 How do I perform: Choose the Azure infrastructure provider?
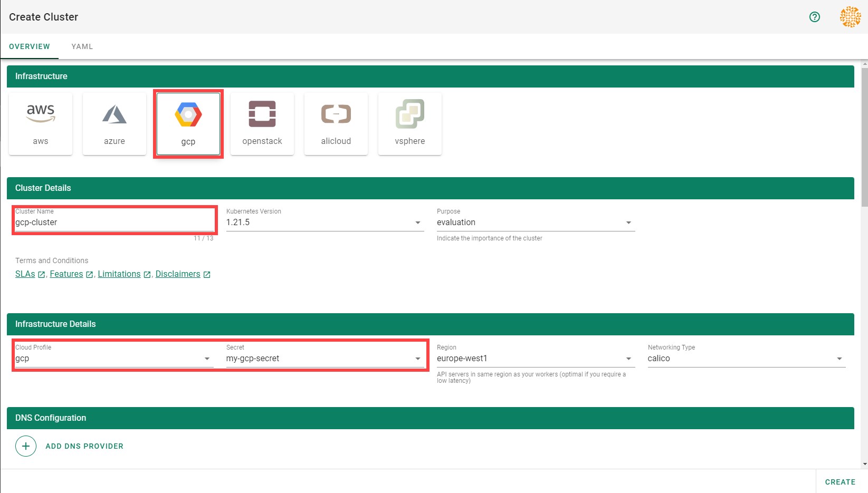pos(115,124)
